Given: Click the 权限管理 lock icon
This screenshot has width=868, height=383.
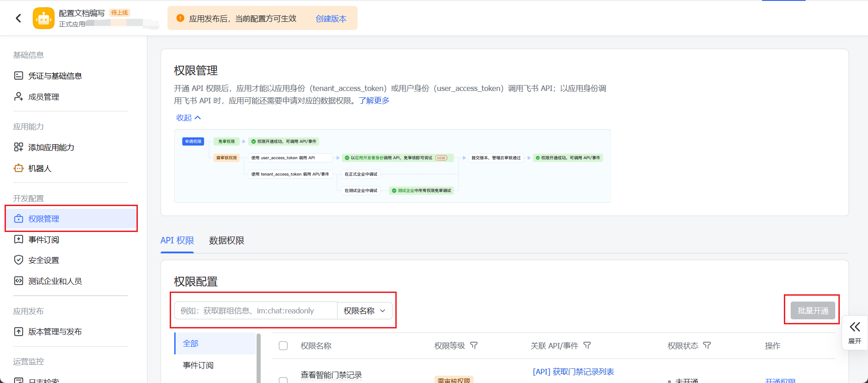Looking at the screenshot, I should pos(19,219).
